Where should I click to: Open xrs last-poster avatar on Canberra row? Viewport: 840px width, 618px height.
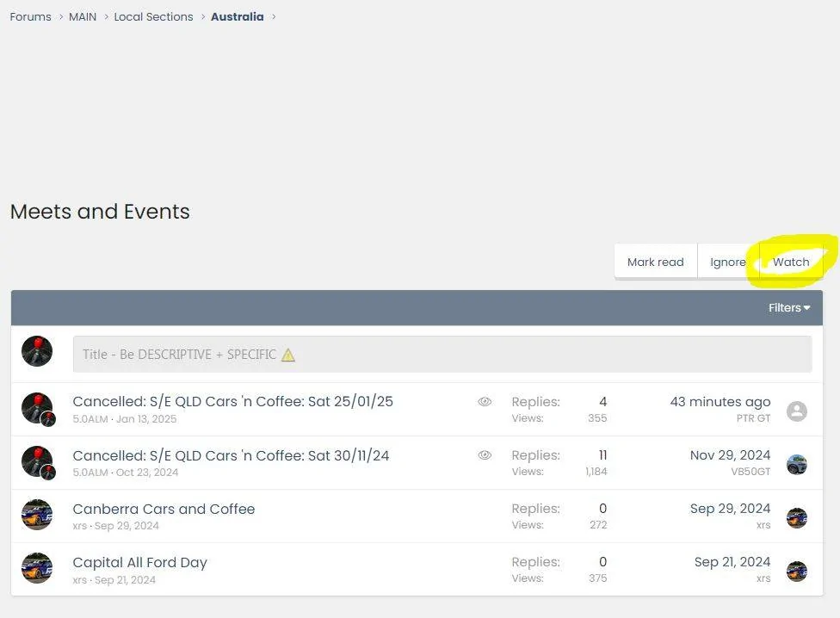tap(797, 518)
